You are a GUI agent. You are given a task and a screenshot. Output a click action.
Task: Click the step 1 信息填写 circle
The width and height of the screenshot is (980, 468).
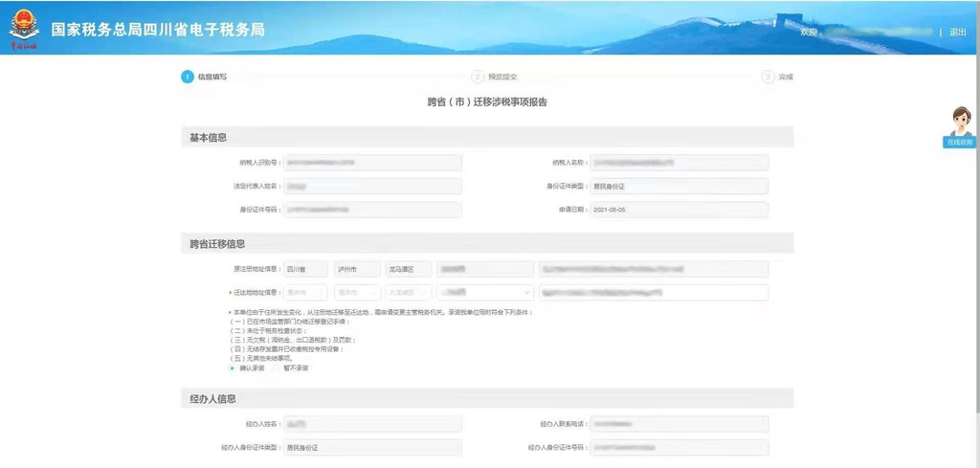[x=188, y=77]
